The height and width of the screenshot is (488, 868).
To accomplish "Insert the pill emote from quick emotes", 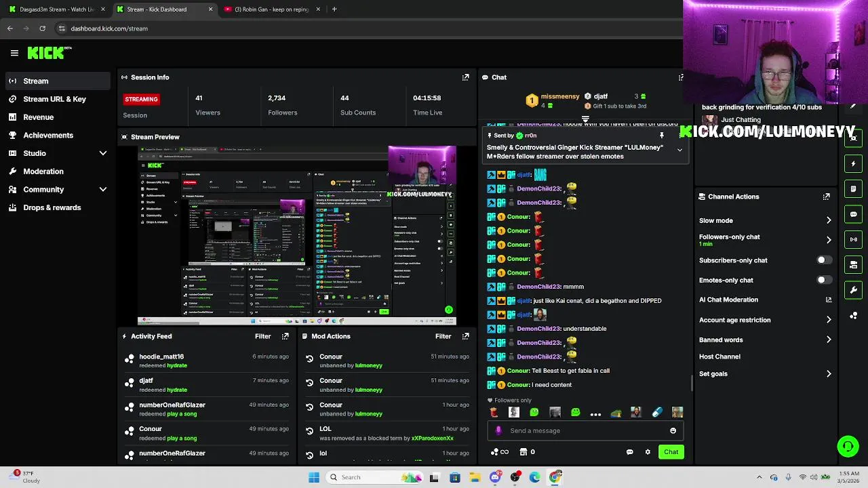I will (x=656, y=412).
